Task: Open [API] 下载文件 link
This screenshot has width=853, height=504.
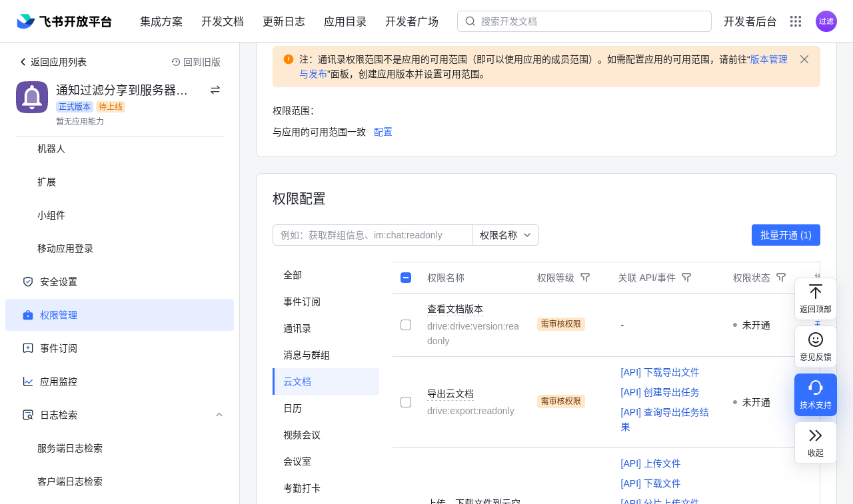Action: [x=650, y=483]
